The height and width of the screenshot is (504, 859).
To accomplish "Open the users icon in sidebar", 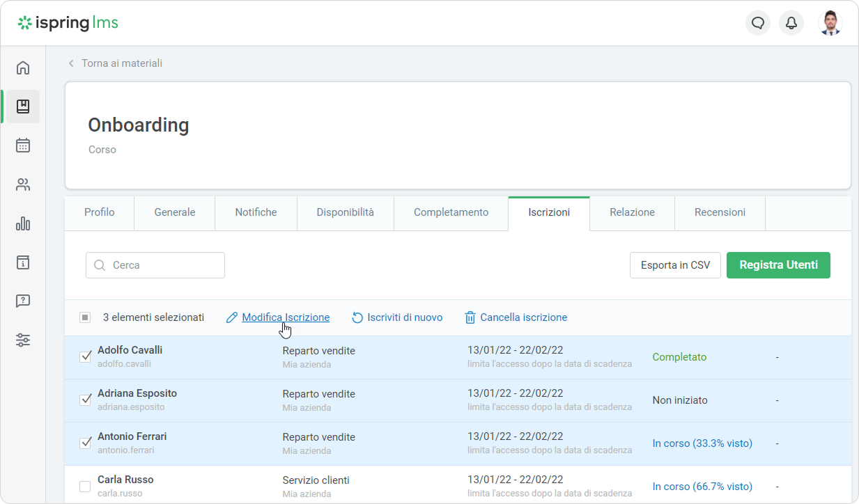I will 23,184.
